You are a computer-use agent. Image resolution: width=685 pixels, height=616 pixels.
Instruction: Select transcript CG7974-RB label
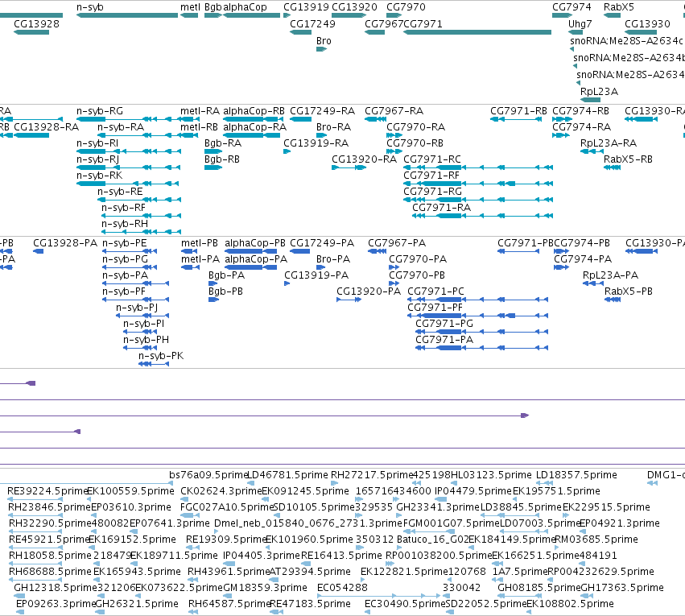click(x=580, y=111)
